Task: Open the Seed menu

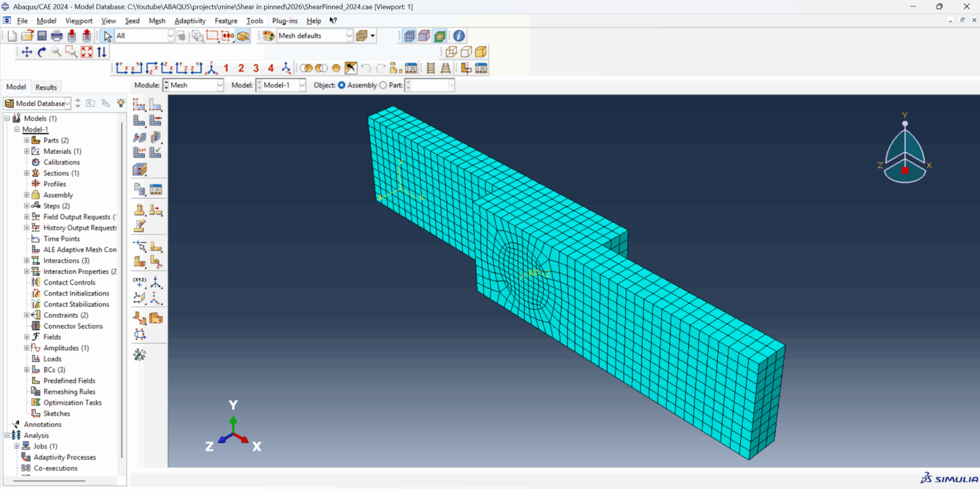Action: (x=131, y=20)
